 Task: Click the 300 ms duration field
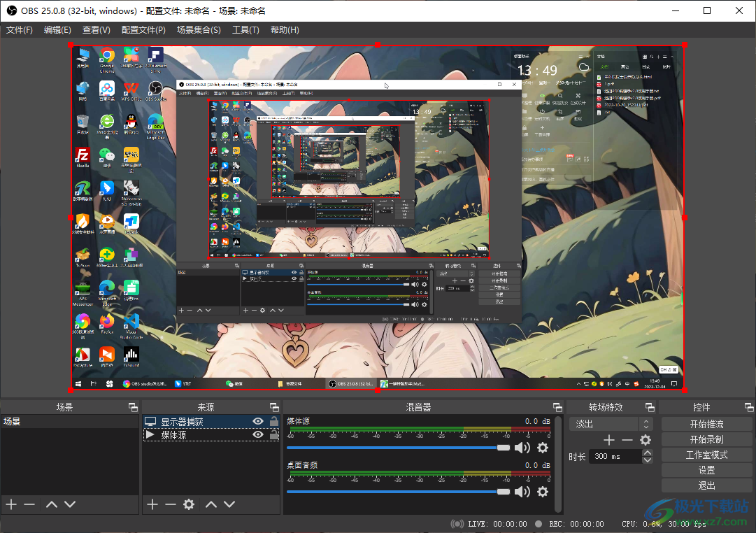(x=615, y=456)
